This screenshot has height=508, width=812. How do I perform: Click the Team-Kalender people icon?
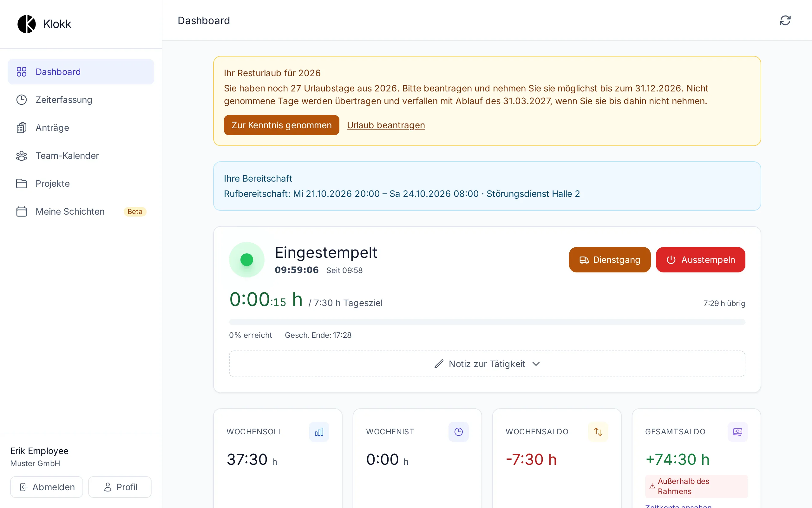tap(22, 156)
